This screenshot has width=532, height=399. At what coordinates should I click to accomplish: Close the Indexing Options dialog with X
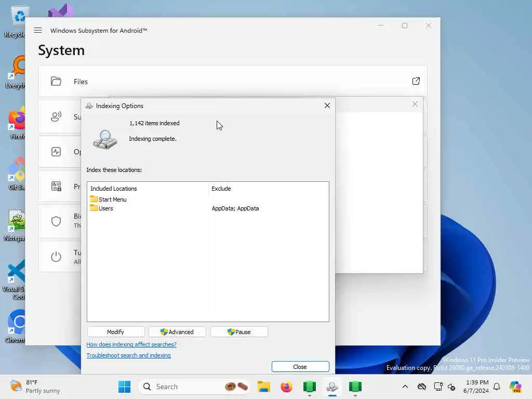pyautogui.click(x=327, y=105)
